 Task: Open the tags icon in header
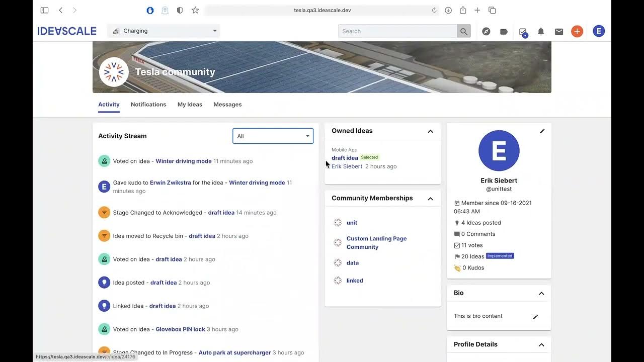coord(504,31)
